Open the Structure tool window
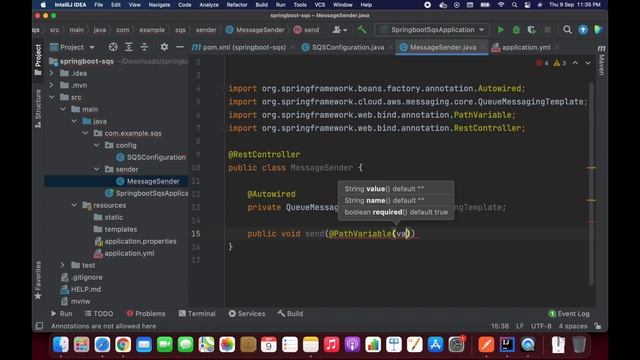The height and width of the screenshot is (360, 640). tap(38, 108)
